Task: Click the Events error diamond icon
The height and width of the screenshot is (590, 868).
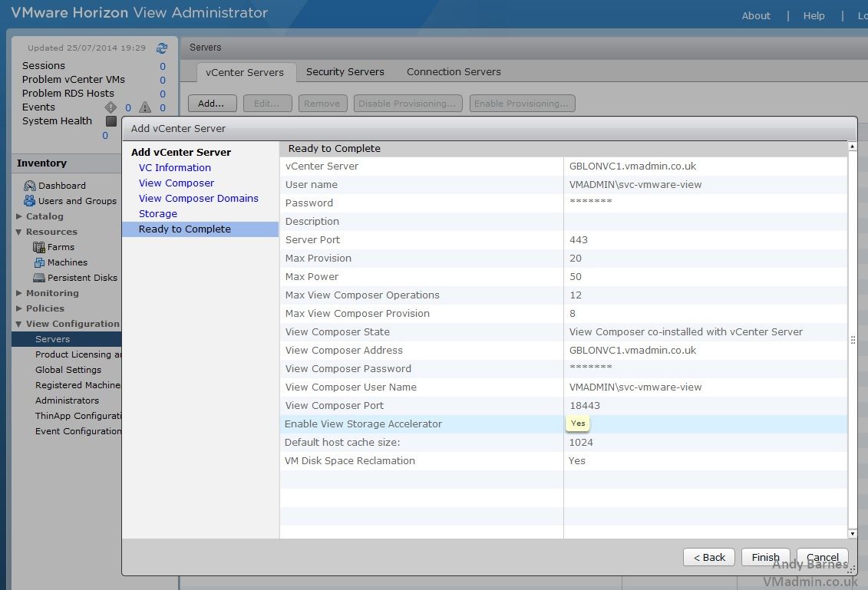Action: pyautogui.click(x=111, y=107)
